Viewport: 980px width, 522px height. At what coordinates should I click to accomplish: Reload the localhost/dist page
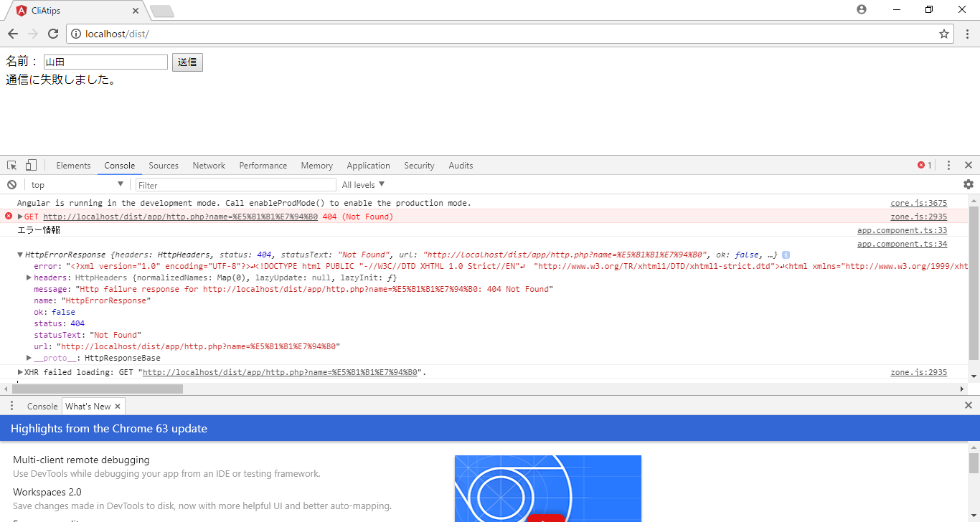coord(53,34)
